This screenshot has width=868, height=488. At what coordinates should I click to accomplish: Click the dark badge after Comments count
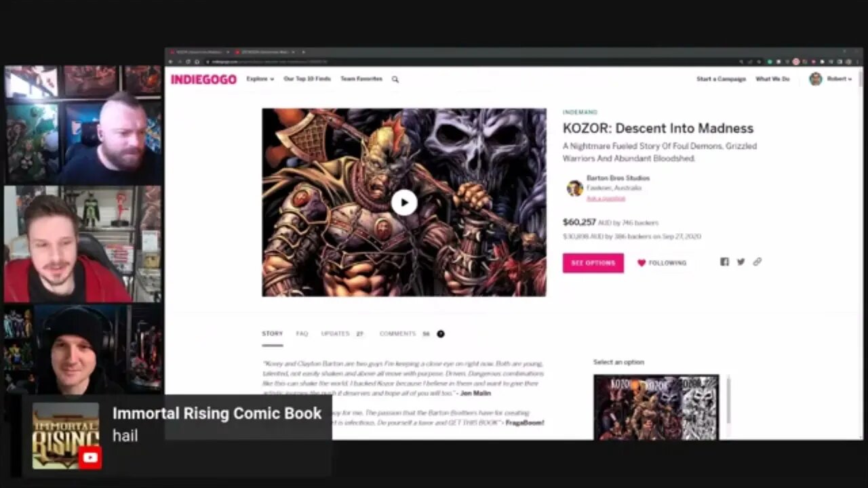point(441,333)
